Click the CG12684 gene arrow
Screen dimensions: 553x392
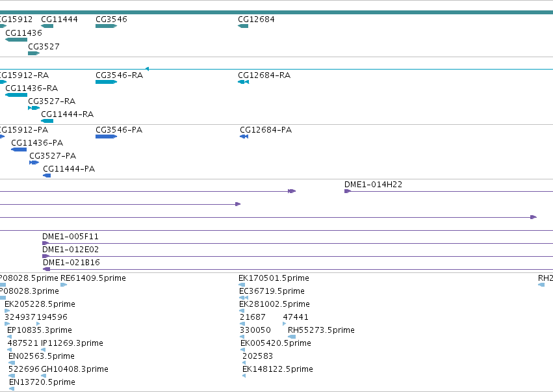point(243,26)
